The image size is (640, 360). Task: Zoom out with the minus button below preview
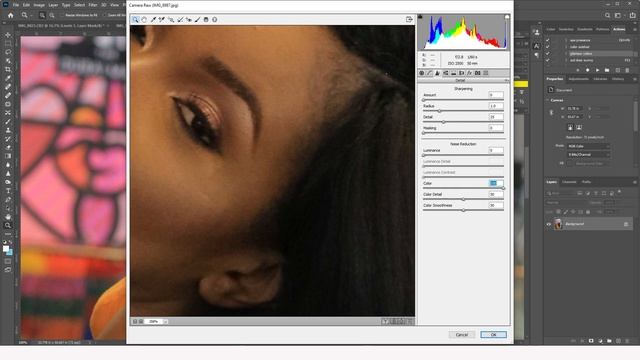[135, 322]
